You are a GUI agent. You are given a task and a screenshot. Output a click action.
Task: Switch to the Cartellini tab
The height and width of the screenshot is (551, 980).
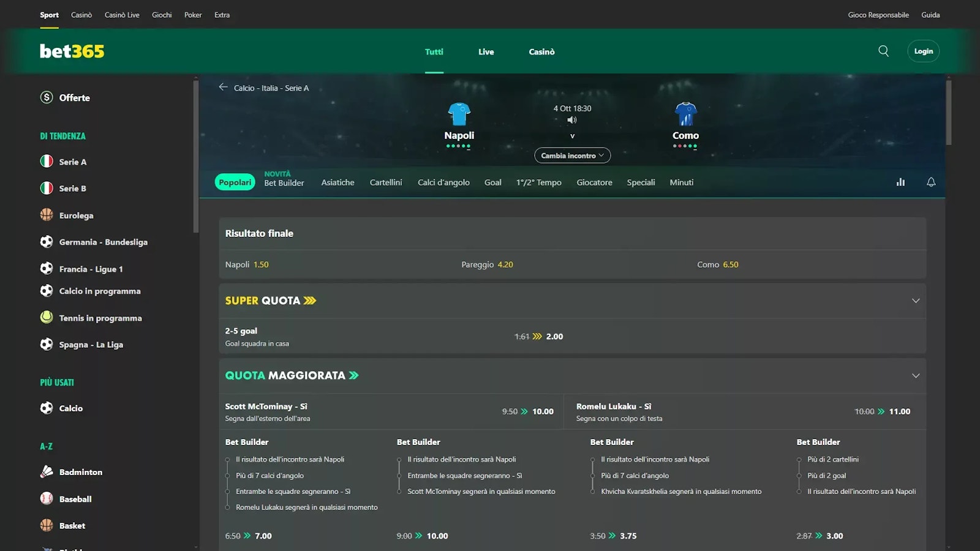pos(386,182)
